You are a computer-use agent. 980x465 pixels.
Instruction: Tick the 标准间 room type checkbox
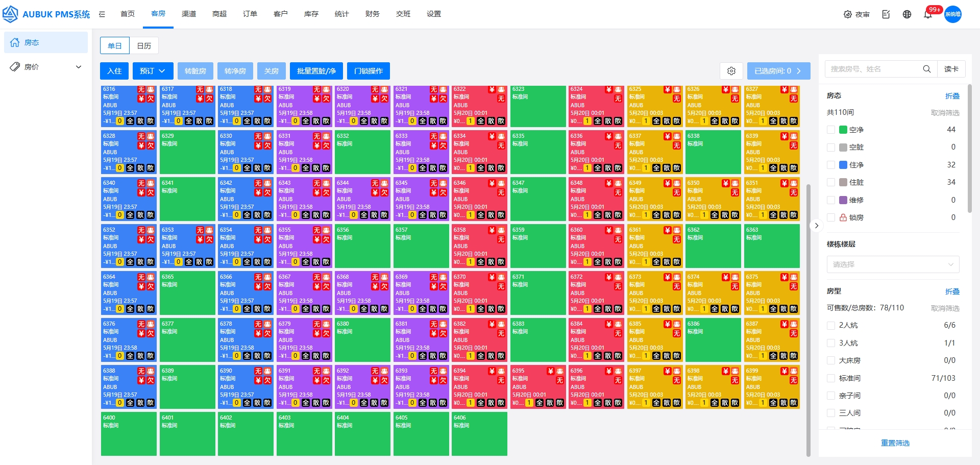831,378
